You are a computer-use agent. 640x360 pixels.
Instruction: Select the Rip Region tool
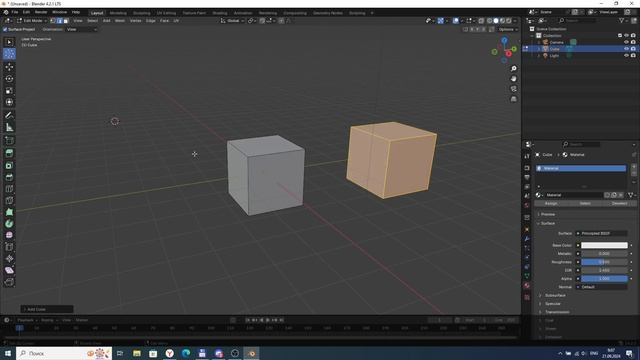[x=9, y=282]
